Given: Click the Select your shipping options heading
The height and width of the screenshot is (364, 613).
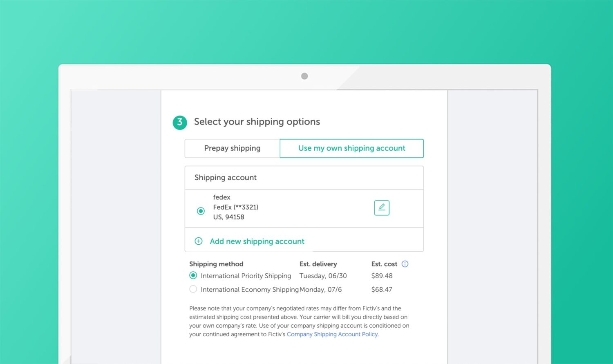Looking at the screenshot, I should click(257, 122).
